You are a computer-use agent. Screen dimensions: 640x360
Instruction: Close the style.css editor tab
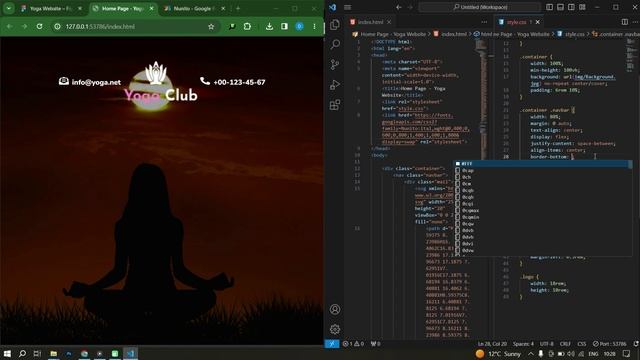538,22
